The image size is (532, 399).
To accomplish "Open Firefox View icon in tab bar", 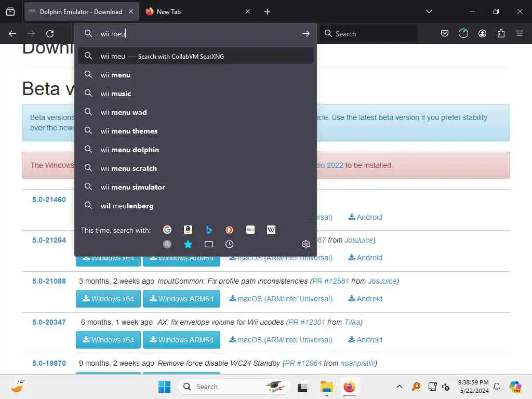I will (10, 11).
